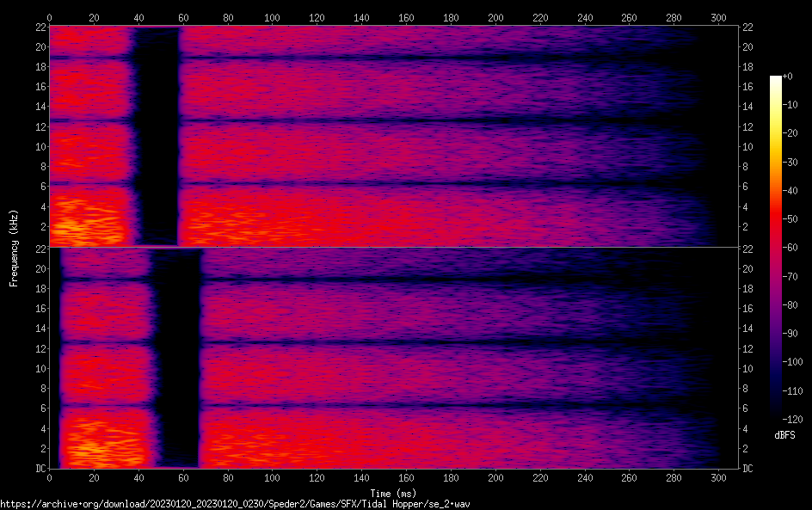Click the white top end of the color bar
This screenshot has height=510, width=812.
pyautogui.click(x=776, y=79)
